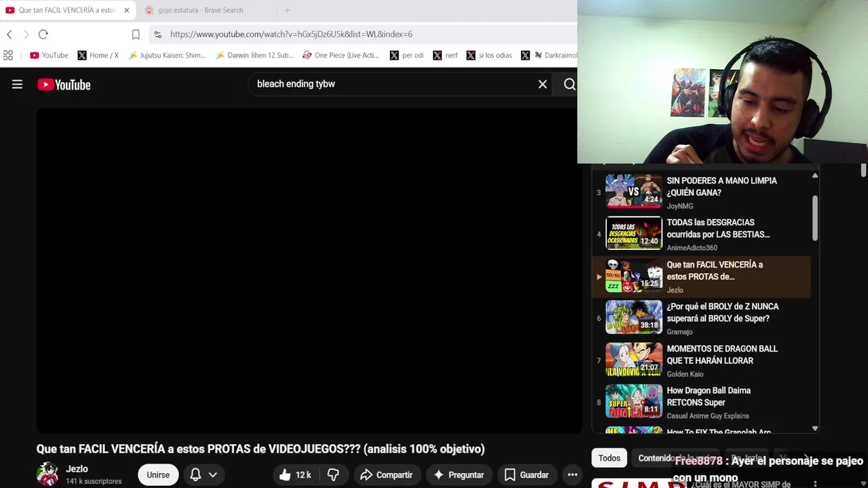Image resolution: width=868 pixels, height=488 pixels.
Task: Click the video title text
Action: pyautogui.click(x=260, y=449)
